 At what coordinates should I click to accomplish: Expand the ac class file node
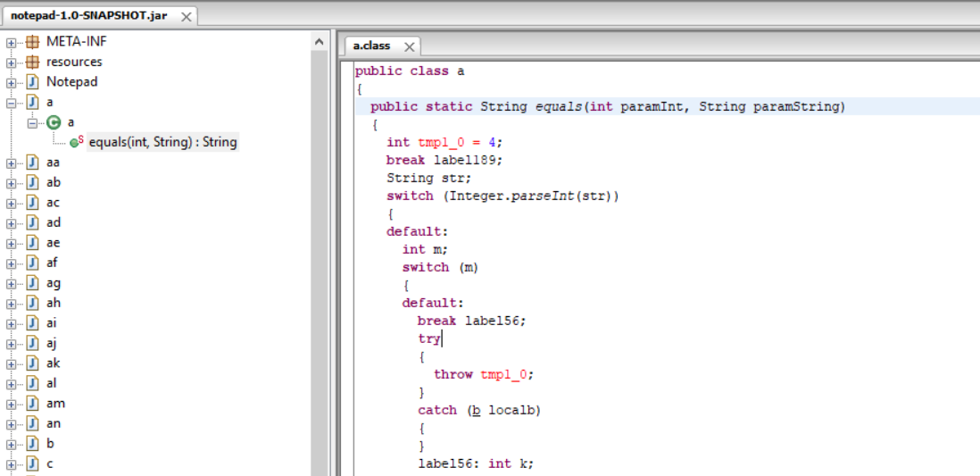[x=12, y=204]
